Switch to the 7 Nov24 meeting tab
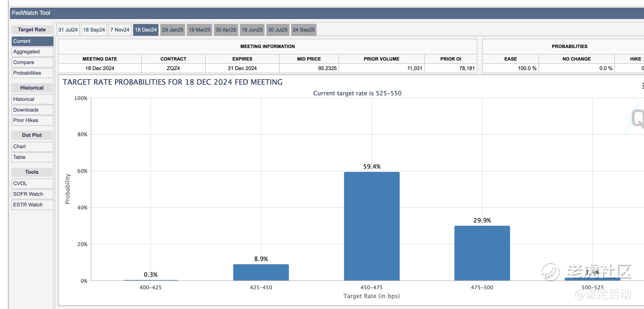 tap(120, 30)
